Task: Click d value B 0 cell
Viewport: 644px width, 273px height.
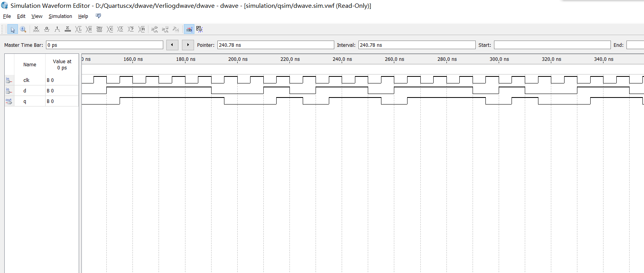Action: (x=62, y=90)
